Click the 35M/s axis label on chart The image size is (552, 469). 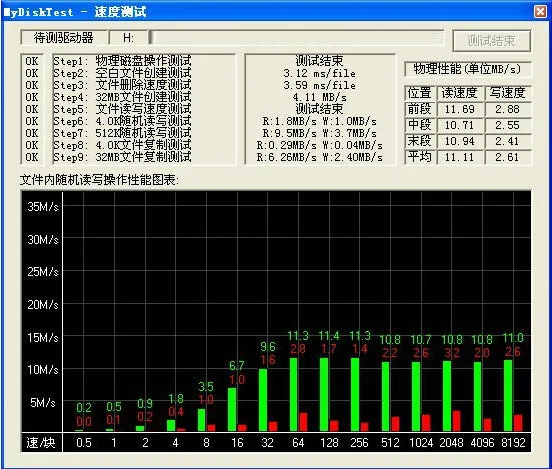coord(43,206)
